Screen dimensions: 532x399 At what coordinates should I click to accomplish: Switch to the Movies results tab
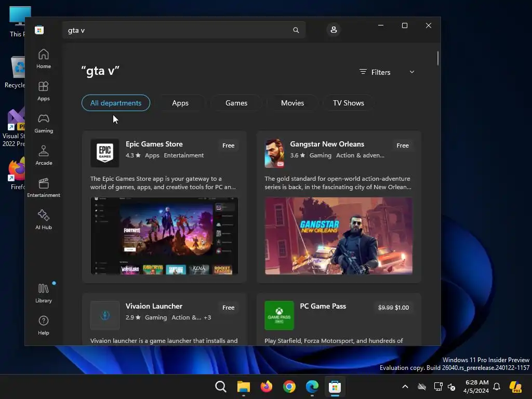pyautogui.click(x=292, y=103)
